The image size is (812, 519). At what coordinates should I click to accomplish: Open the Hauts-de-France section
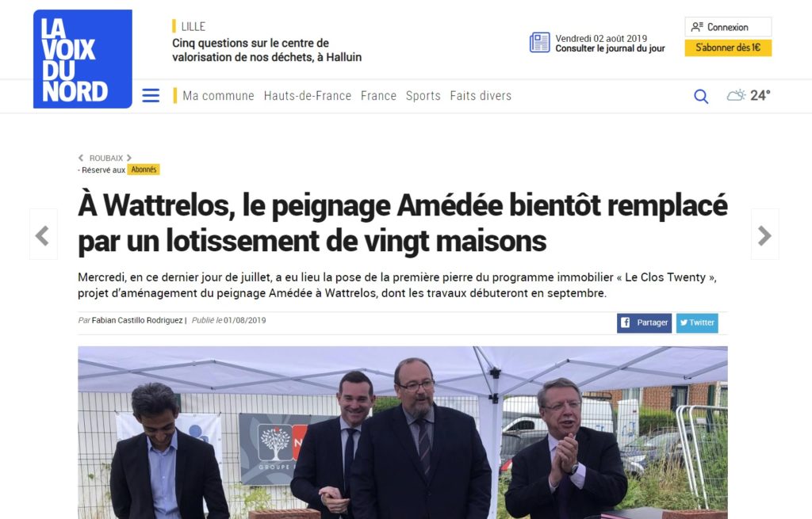tap(308, 96)
